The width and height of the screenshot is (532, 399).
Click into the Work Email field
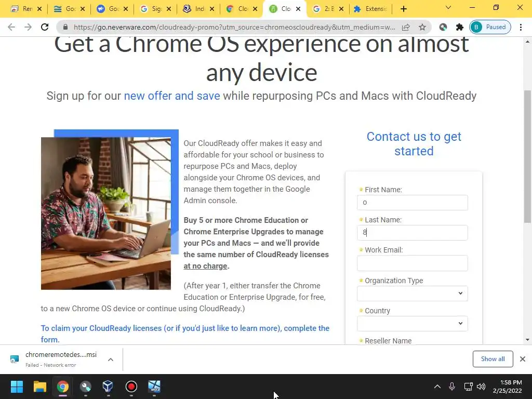(412, 263)
